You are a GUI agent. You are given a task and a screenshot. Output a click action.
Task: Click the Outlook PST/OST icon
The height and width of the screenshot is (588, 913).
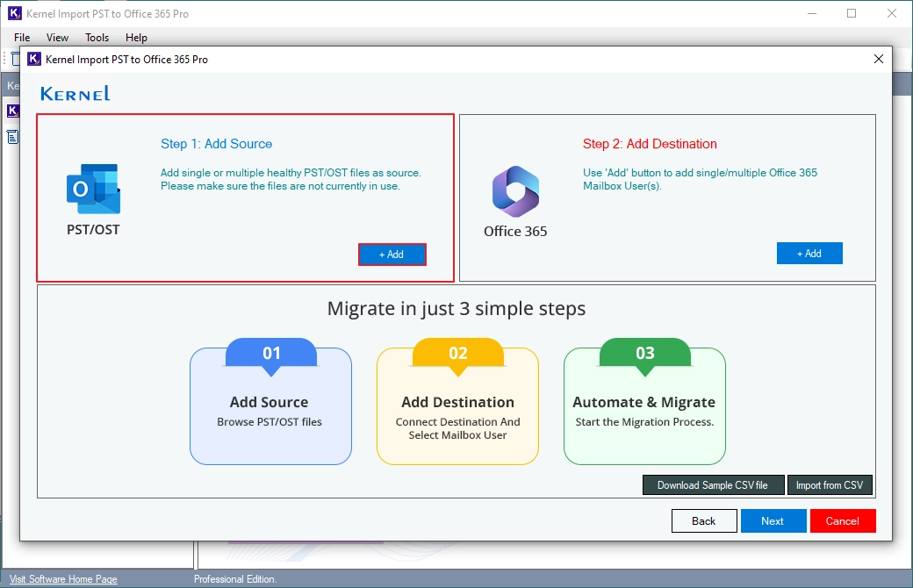[x=93, y=189]
